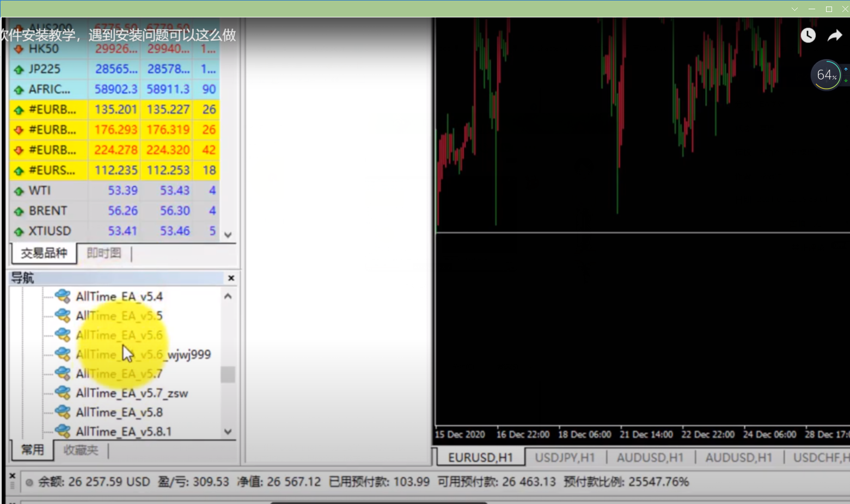The width and height of the screenshot is (850, 504).
Task: Click the 净值: 26 567.12 status entry
Action: pos(279,482)
